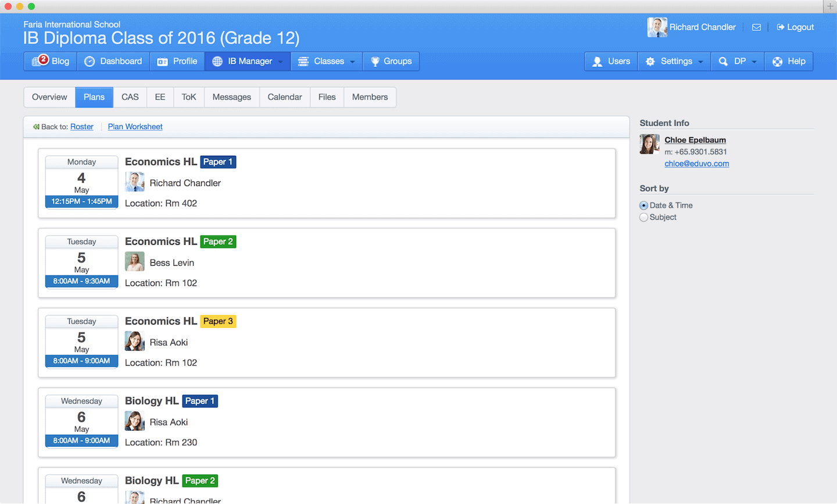
Task: Click Chloe Epelbaum's student photo
Action: click(x=649, y=144)
